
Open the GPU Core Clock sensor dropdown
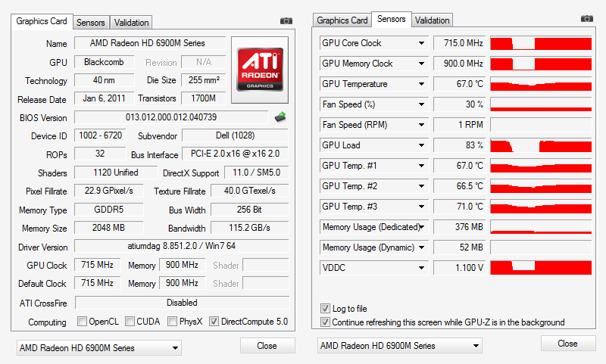pyautogui.click(x=421, y=43)
